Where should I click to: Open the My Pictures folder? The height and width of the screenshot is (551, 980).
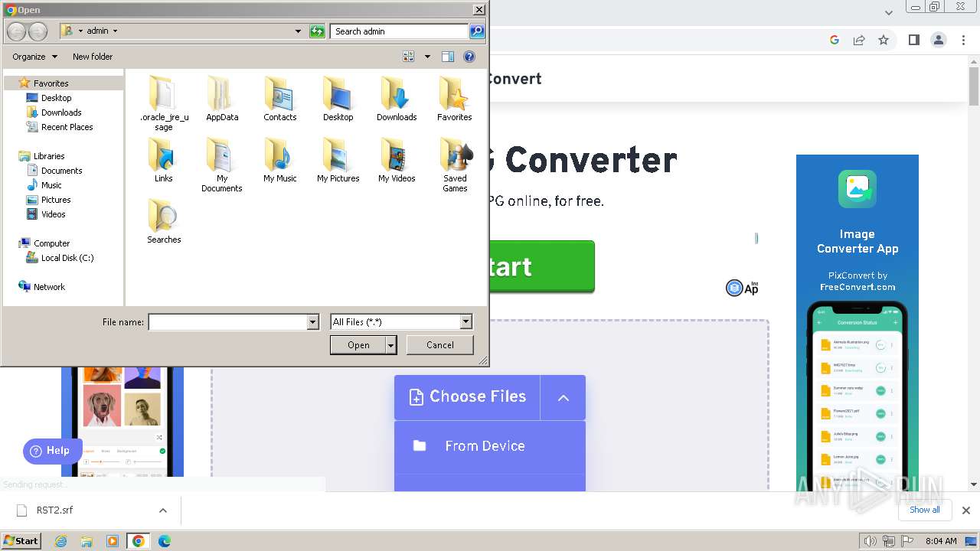(x=338, y=160)
